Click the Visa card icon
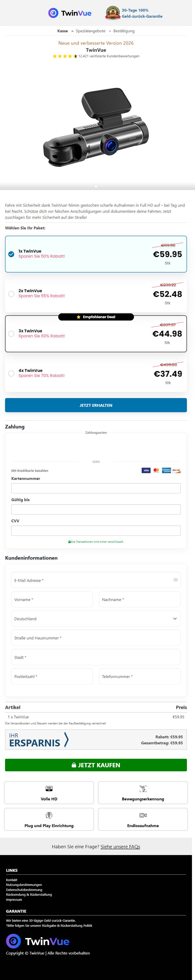The image size is (195, 980). point(146,470)
